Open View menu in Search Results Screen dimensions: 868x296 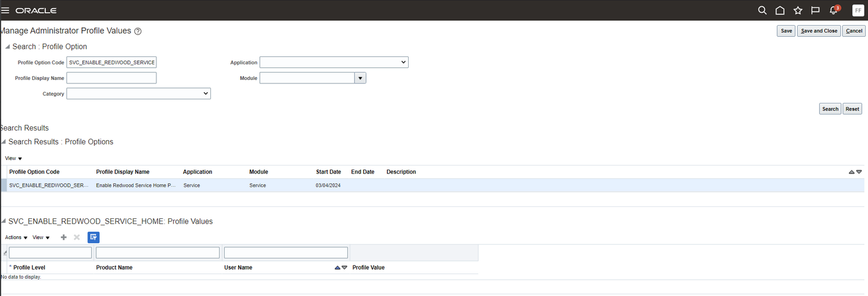click(14, 158)
